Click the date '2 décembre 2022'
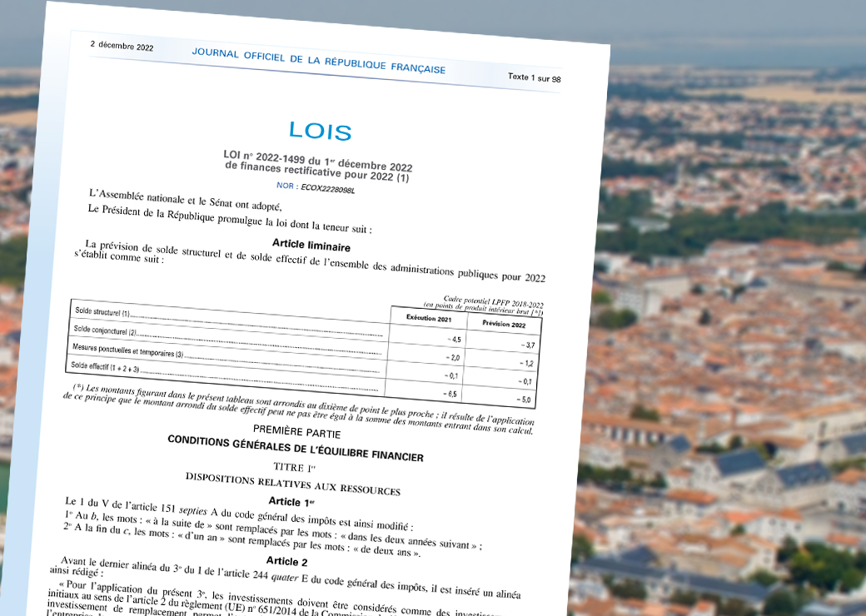Image resolution: width=866 pixels, height=616 pixels. (122, 46)
